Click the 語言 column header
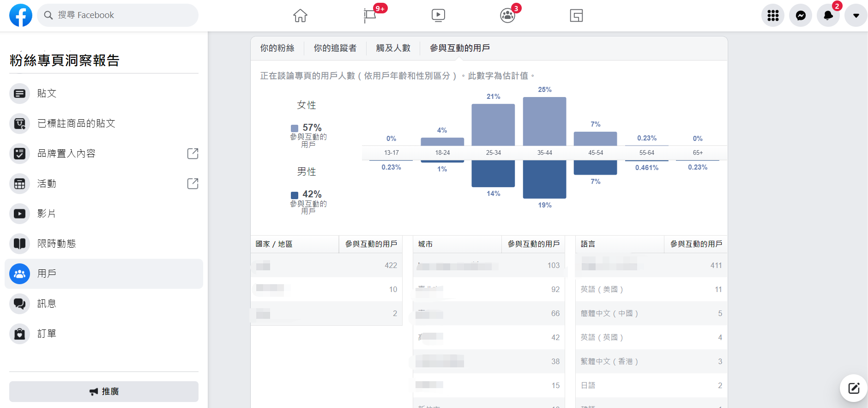868x408 pixels. (620, 244)
